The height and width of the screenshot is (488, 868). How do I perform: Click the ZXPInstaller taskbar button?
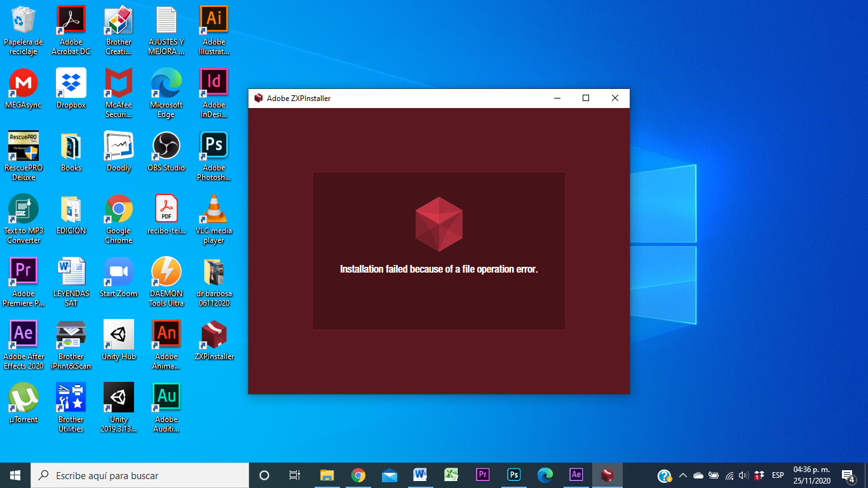(607, 475)
